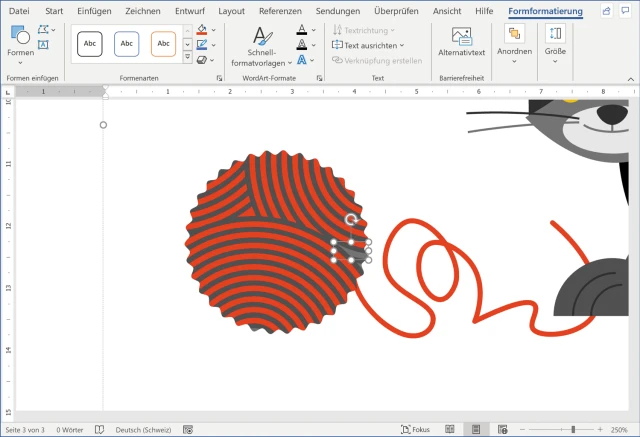Click the 250% zoom level button

click(x=620, y=429)
